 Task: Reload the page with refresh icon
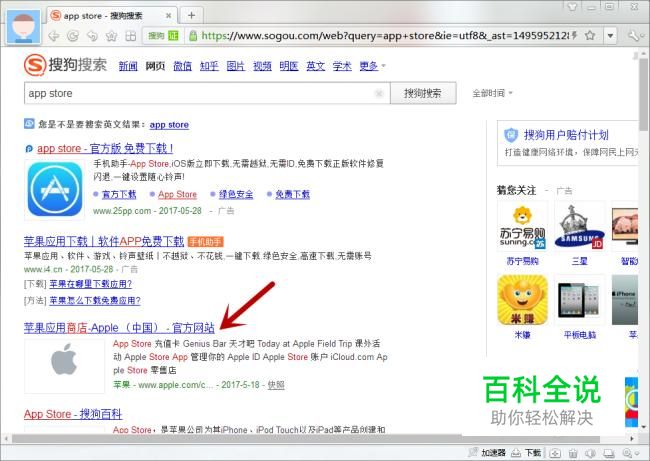pos(73,36)
